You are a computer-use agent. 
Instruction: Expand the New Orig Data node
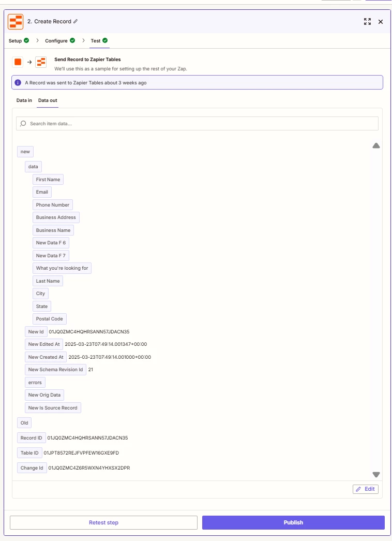pyautogui.click(x=44, y=394)
